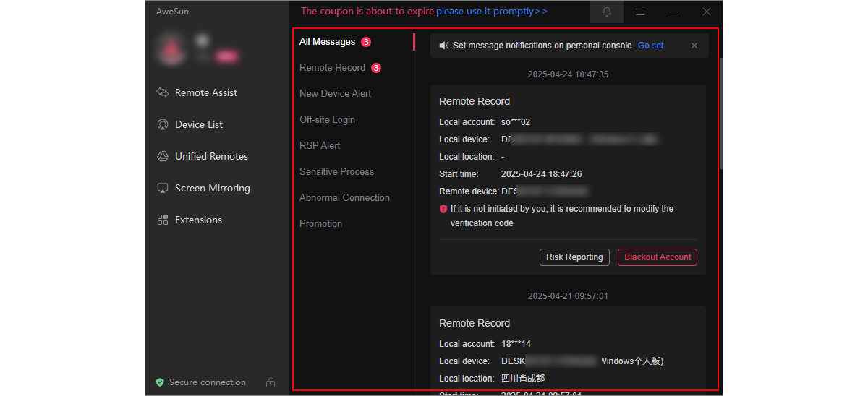Click start time 2025-04-24 18:47:26
Viewport: 868px width, 396px height.
pyautogui.click(x=542, y=174)
